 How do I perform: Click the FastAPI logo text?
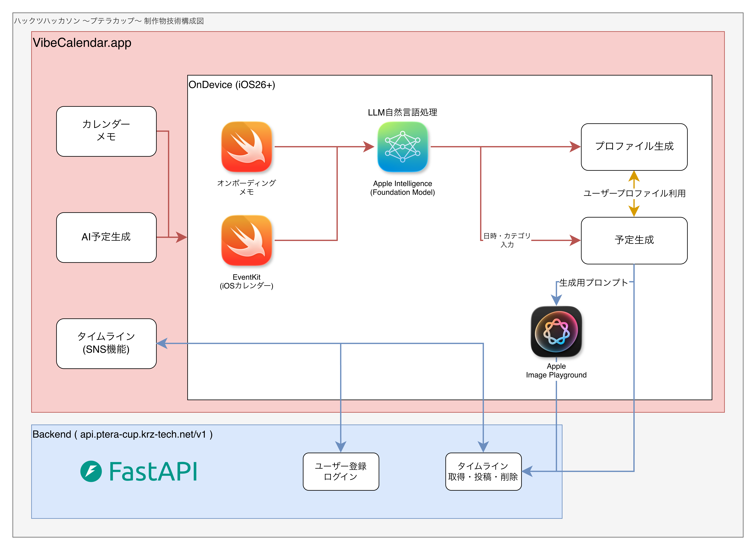click(153, 471)
